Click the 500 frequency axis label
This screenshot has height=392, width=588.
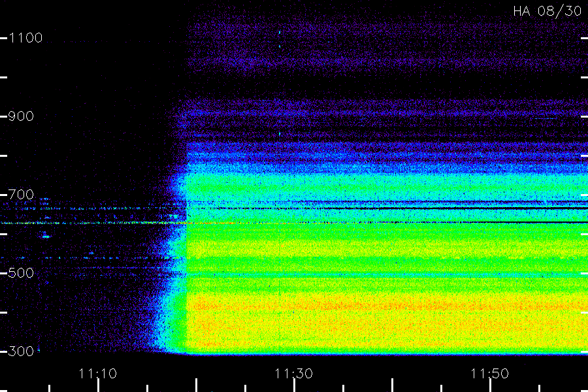click(21, 273)
